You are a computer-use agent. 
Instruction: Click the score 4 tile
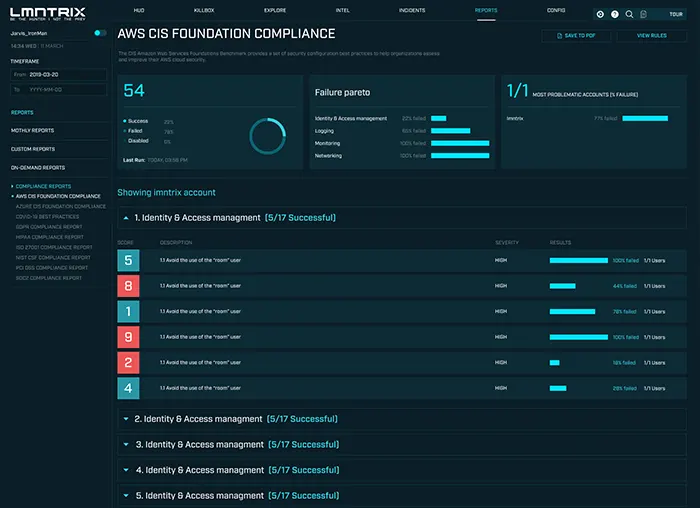click(128, 388)
